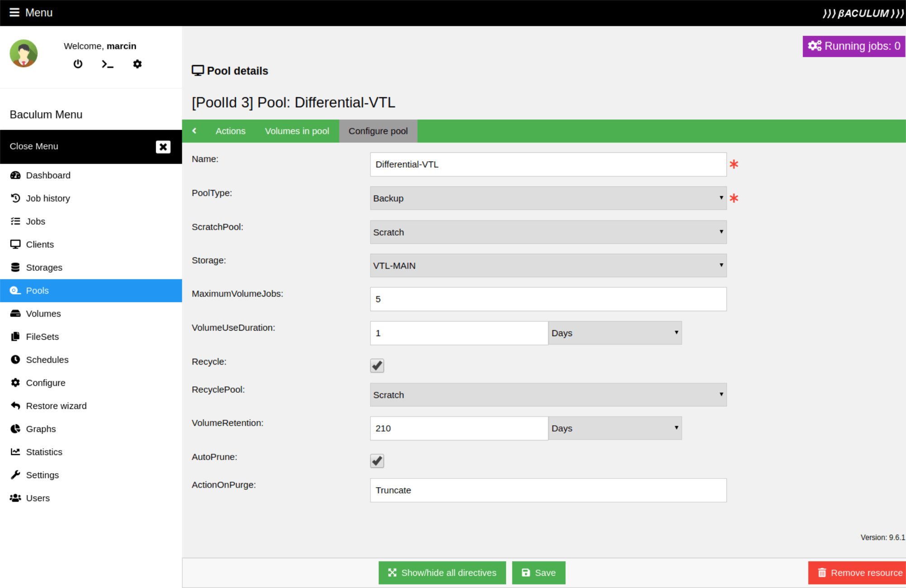Click the Save button
This screenshot has width=906, height=588.
538,573
